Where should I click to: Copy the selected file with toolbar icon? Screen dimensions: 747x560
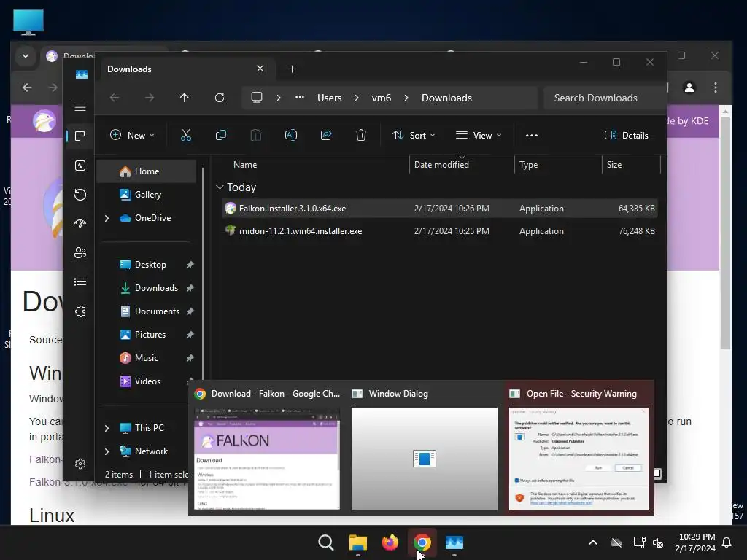pyautogui.click(x=220, y=135)
